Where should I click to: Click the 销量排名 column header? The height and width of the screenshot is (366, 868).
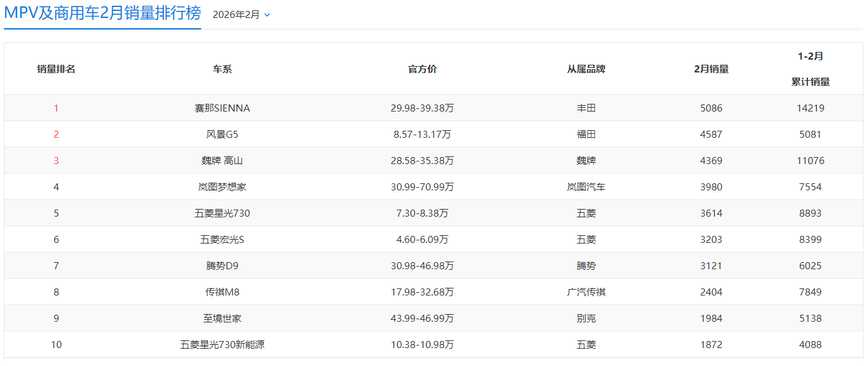pos(56,69)
